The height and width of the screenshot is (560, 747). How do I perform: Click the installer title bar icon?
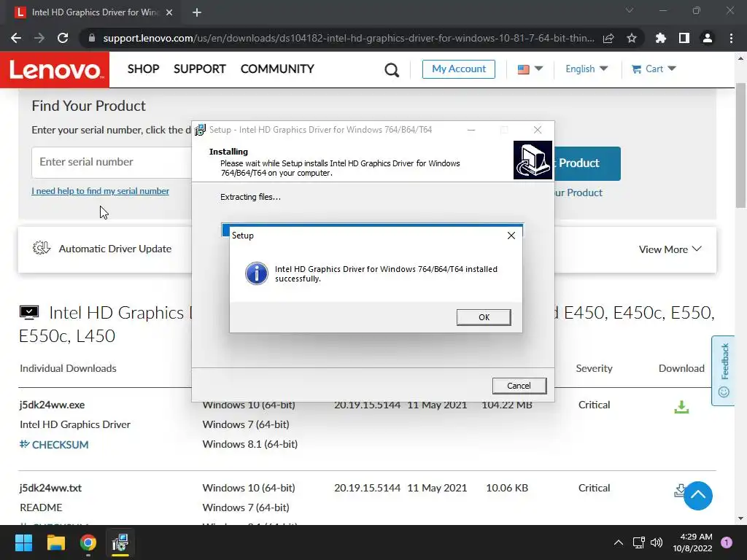point(200,130)
